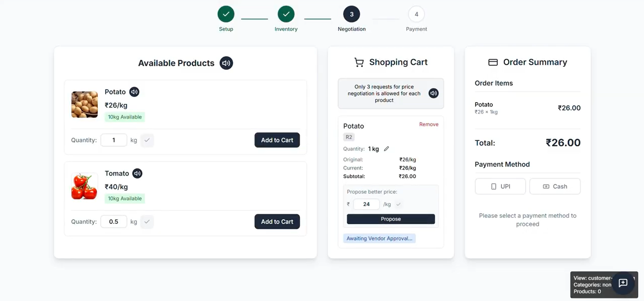Choose Cash payment method
Screen dimensions: 644x301
point(555,187)
